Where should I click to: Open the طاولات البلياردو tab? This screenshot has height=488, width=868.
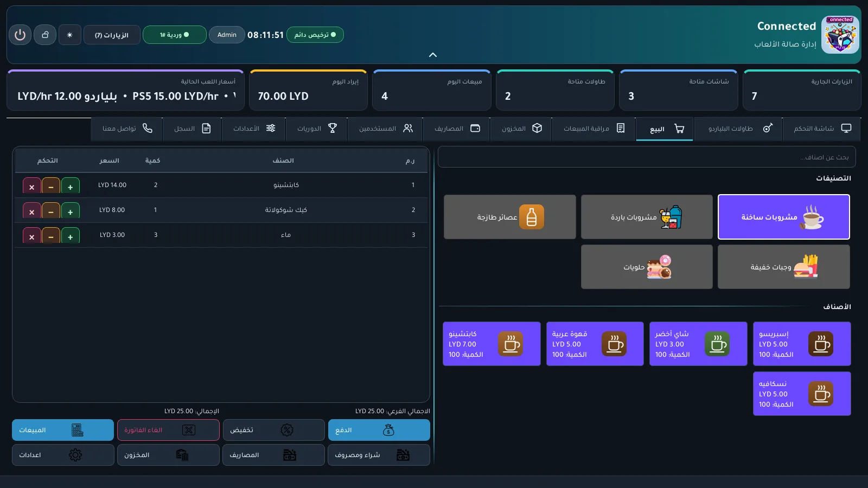pyautogui.click(x=738, y=129)
